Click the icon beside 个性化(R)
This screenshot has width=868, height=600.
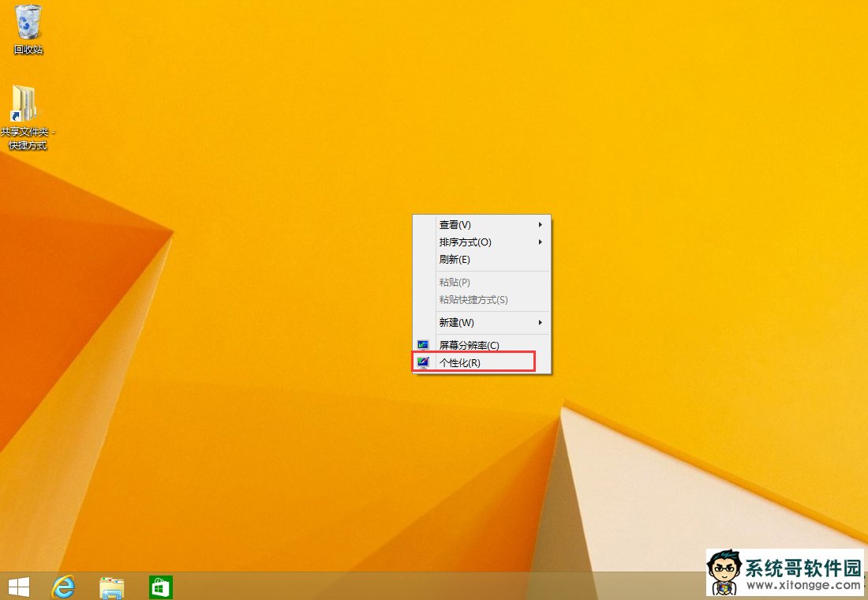tap(424, 362)
